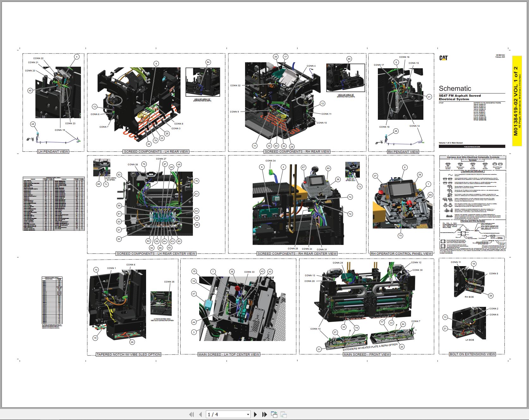Click 'BOLT ON EXTENSIONS VIEW' label
This screenshot has width=529, height=420.
pyautogui.click(x=472, y=354)
